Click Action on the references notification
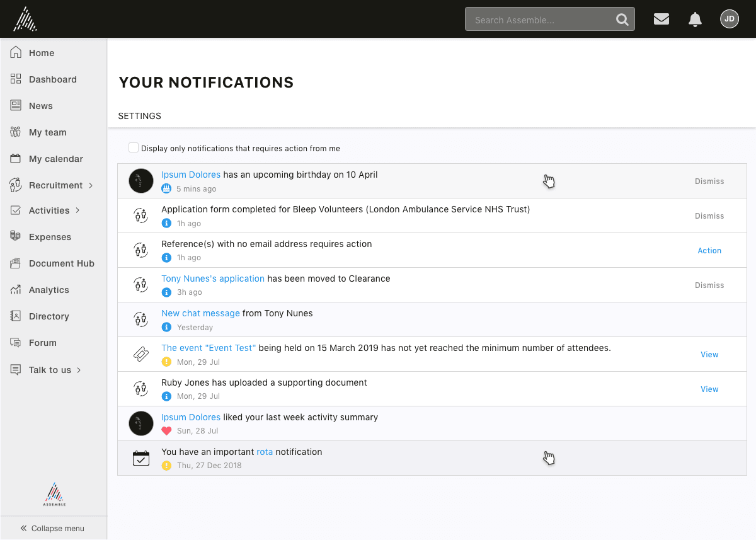 (709, 251)
